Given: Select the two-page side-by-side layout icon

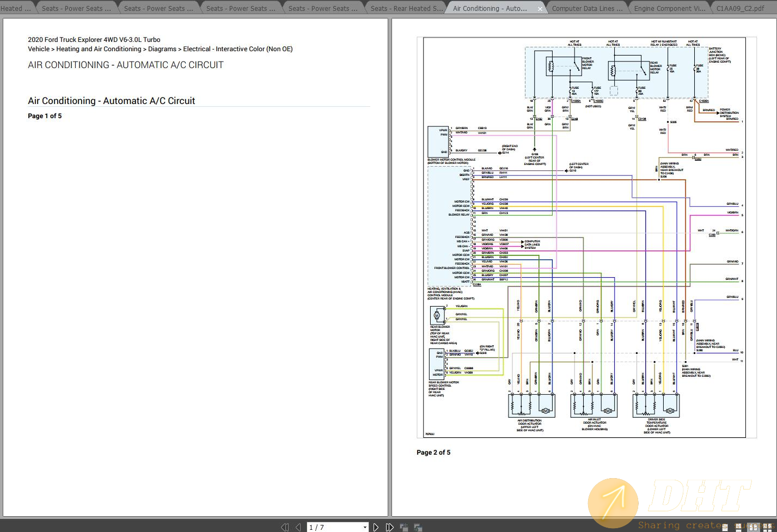Looking at the screenshot, I should point(754,527).
